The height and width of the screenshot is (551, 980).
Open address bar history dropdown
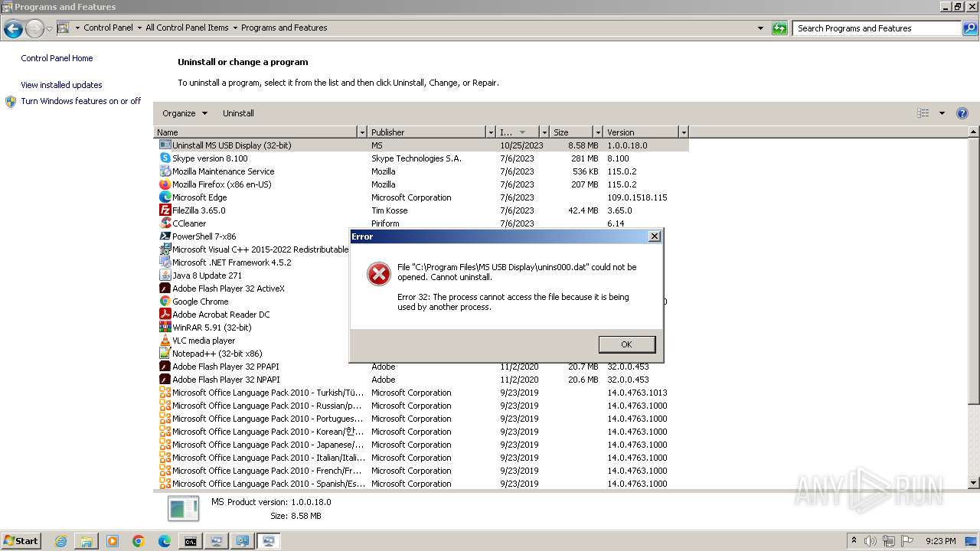(x=760, y=28)
